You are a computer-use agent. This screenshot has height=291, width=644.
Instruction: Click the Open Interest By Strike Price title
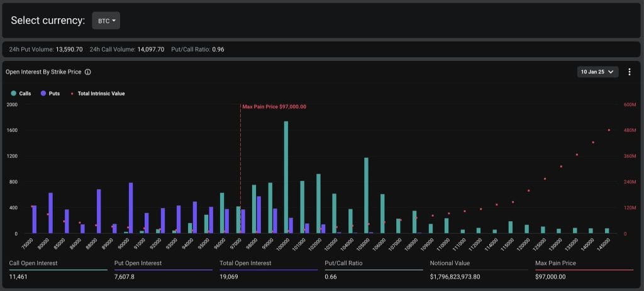[43, 72]
